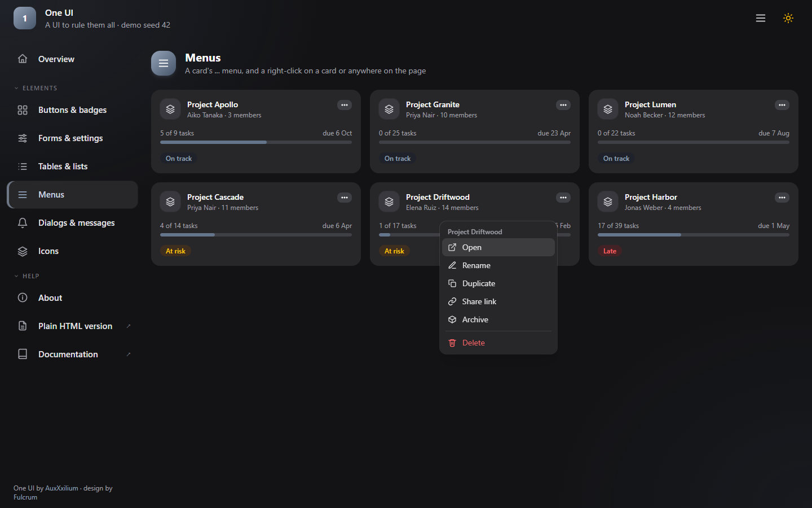Select Share link from the context menu
812x508 pixels.
pos(498,301)
